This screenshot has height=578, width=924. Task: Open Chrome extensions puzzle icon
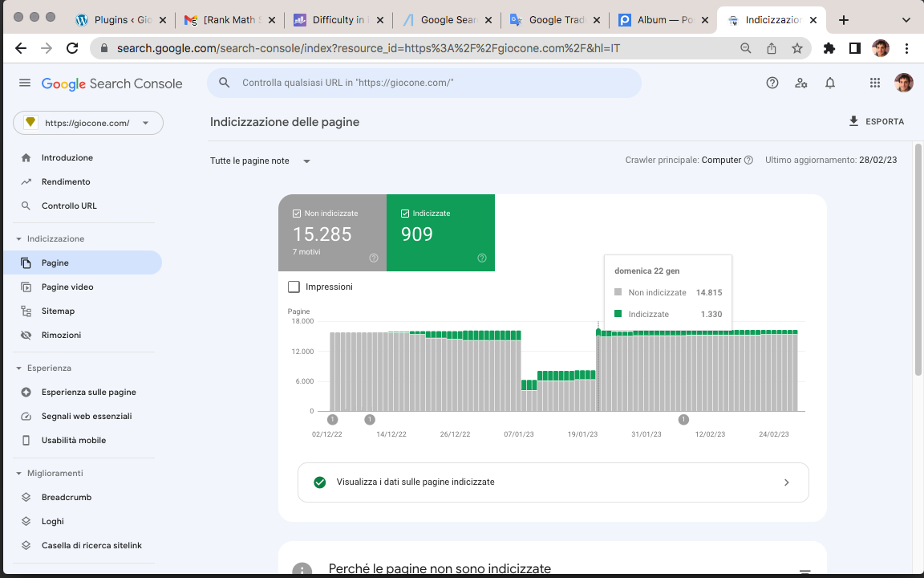coord(829,48)
